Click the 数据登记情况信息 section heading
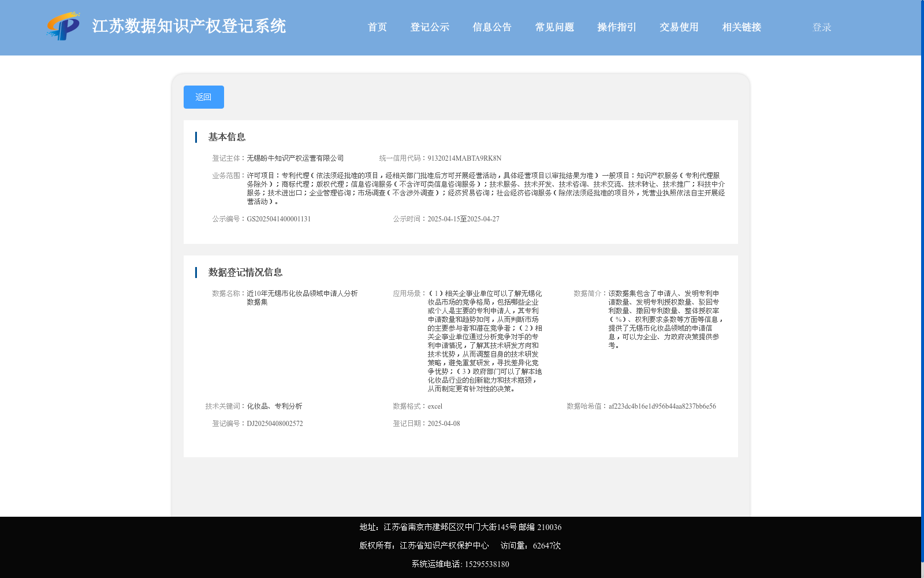Viewport: 924px width, 578px height. pos(245,272)
